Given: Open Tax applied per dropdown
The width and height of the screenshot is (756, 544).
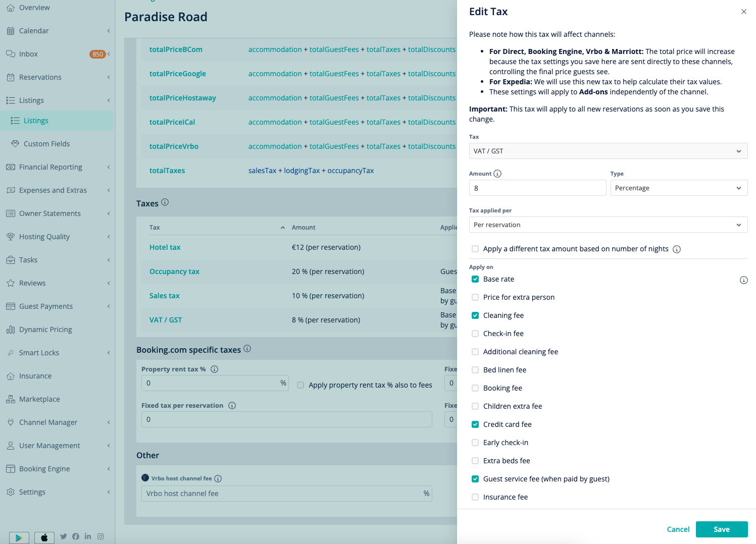Looking at the screenshot, I should pyautogui.click(x=608, y=225).
